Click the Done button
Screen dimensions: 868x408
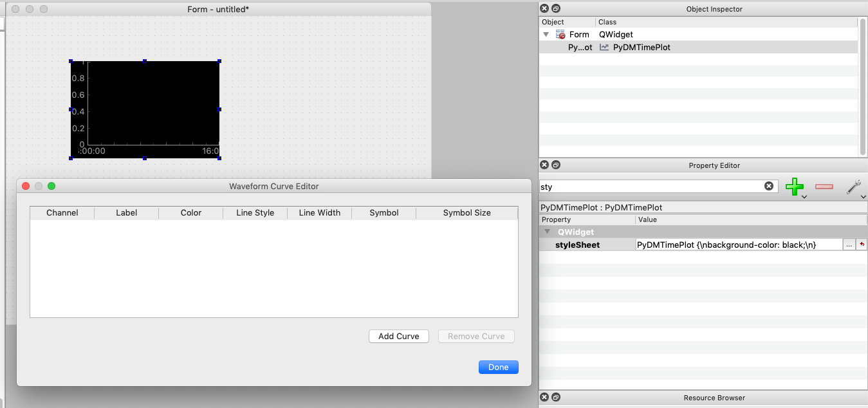point(499,367)
